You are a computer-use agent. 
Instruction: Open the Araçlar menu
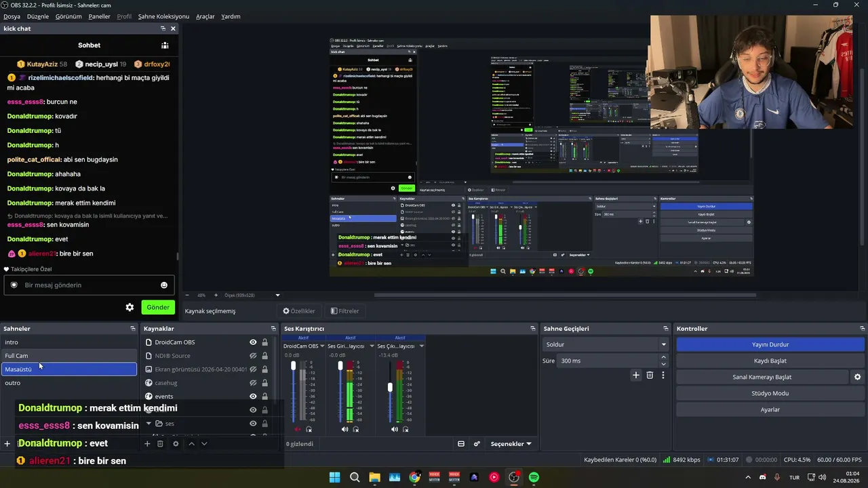click(205, 16)
